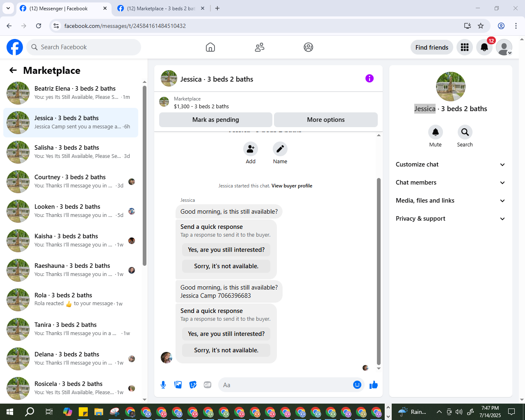Send the last 'Sorry, it's not available.' reply
The height and width of the screenshot is (420, 525).
pyautogui.click(x=226, y=350)
